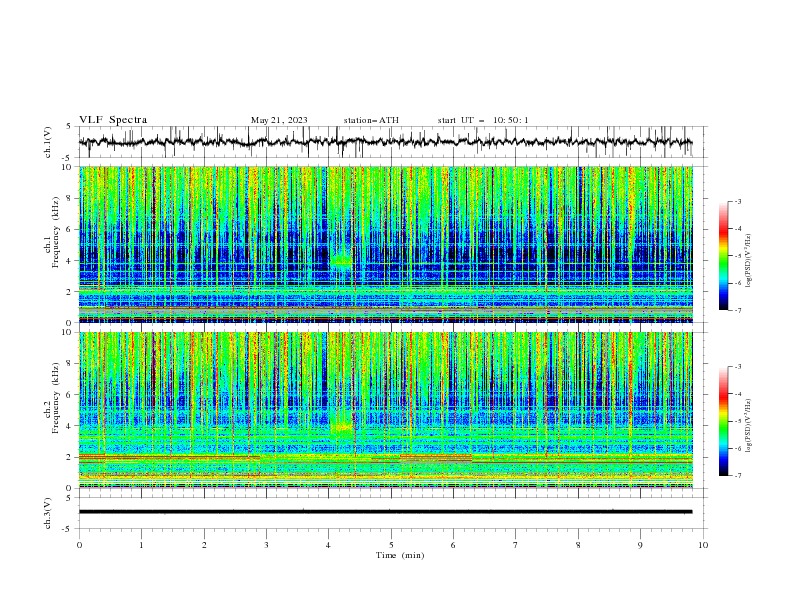The height and width of the screenshot is (612, 792).
Task: Click the ch.1 spectrogram panel
Action: pos(386,244)
